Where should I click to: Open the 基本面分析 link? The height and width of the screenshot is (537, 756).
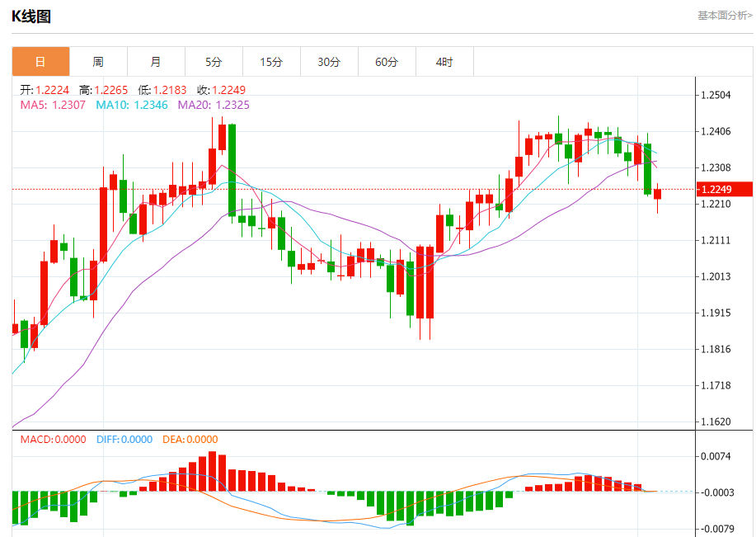pos(725,16)
